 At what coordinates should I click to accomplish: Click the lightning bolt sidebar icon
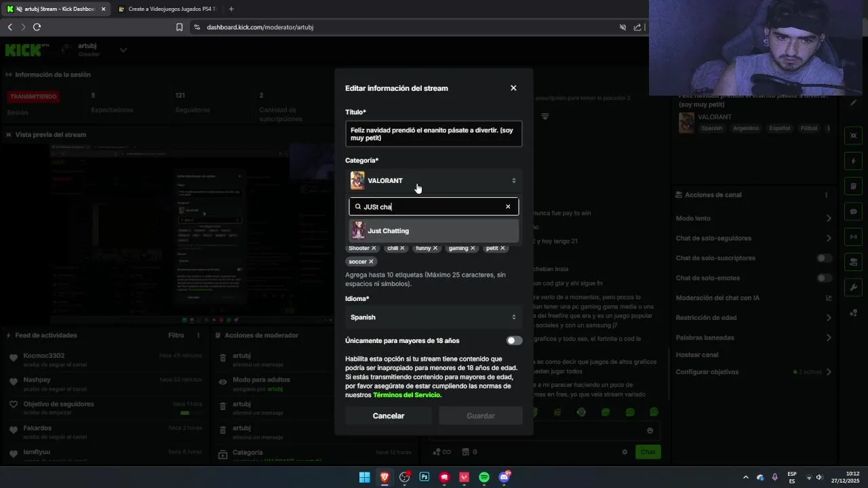854,161
